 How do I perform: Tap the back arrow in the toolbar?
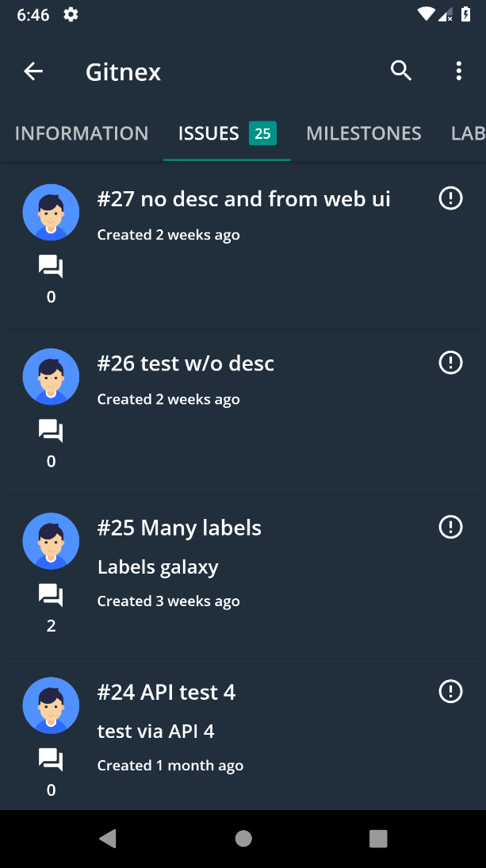33,71
